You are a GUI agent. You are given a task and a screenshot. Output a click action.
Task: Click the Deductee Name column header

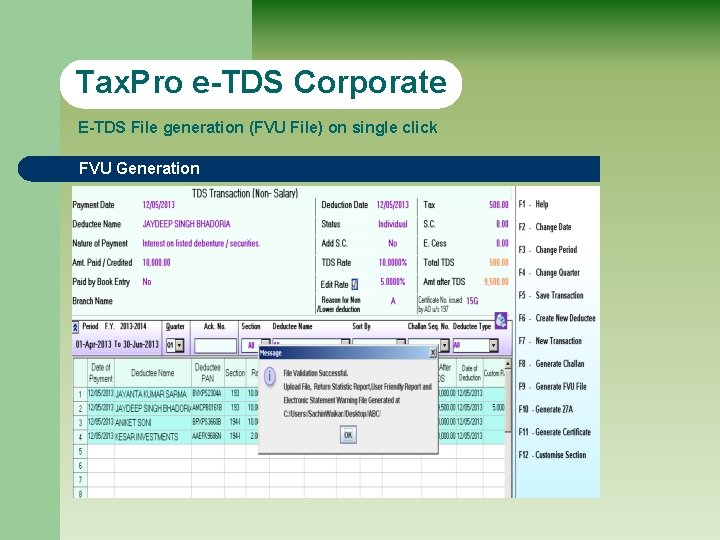[x=152, y=373]
